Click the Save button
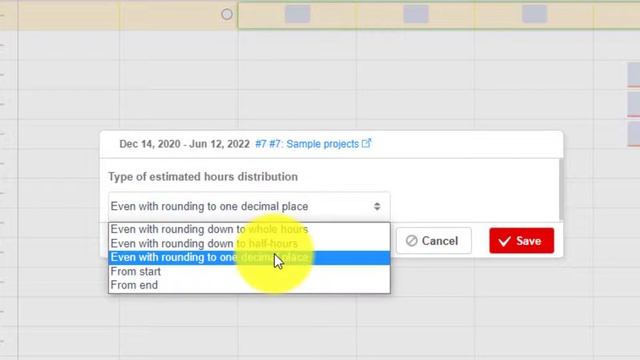The image size is (640, 360). (522, 241)
